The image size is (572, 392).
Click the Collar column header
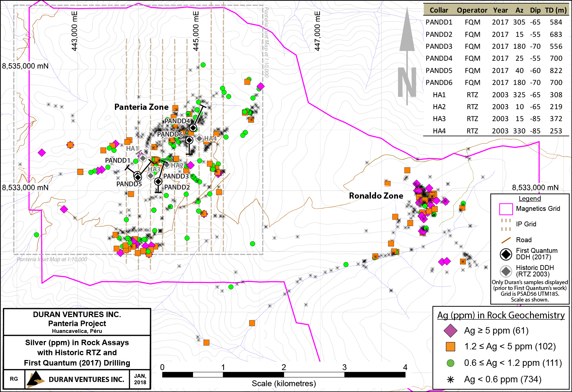click(439, 10)
